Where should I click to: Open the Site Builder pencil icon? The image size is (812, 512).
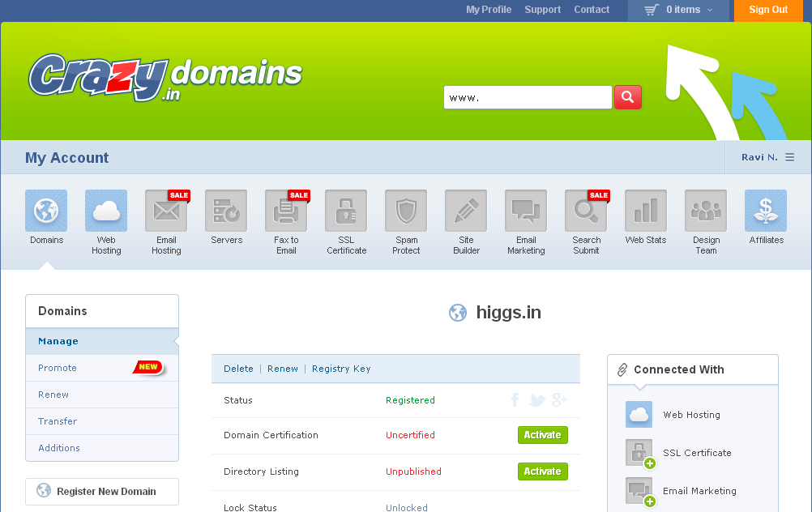tap(466, 211)
